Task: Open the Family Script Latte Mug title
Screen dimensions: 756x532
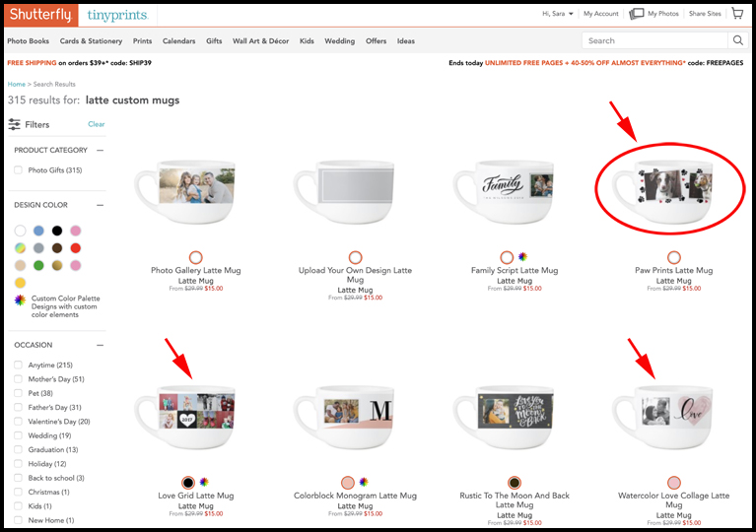Action: tap(515, 270)
